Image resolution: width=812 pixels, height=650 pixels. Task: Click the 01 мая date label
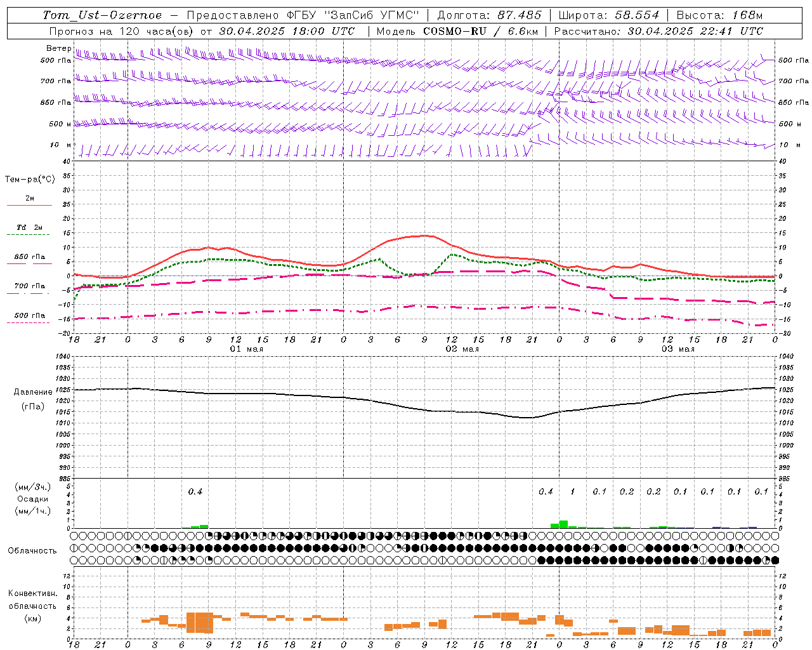(x=246, y=349)
